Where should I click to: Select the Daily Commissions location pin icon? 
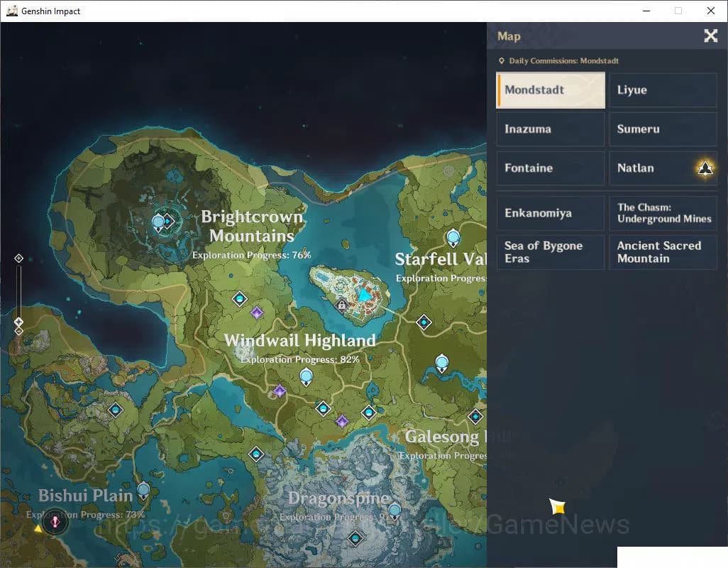(502, 61)
